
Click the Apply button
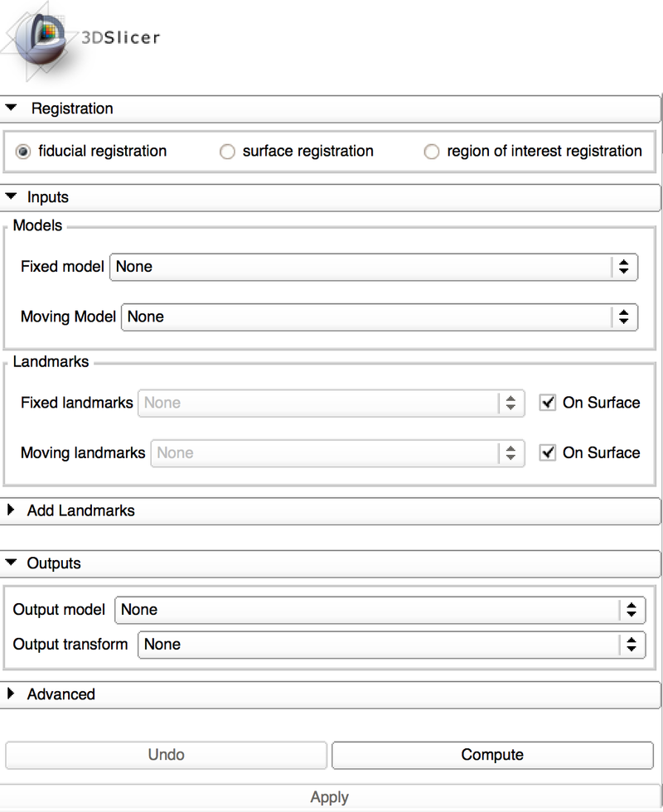[329, 796]
